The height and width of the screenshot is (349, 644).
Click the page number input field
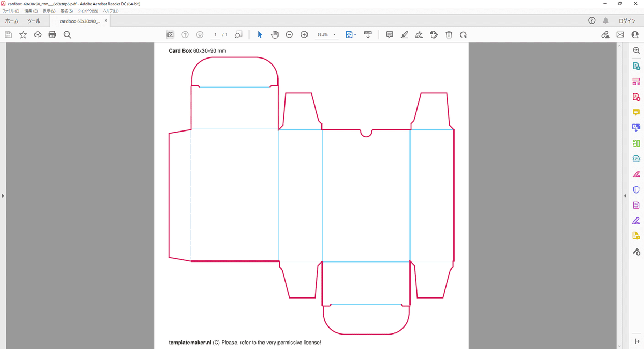pos(215,34)
